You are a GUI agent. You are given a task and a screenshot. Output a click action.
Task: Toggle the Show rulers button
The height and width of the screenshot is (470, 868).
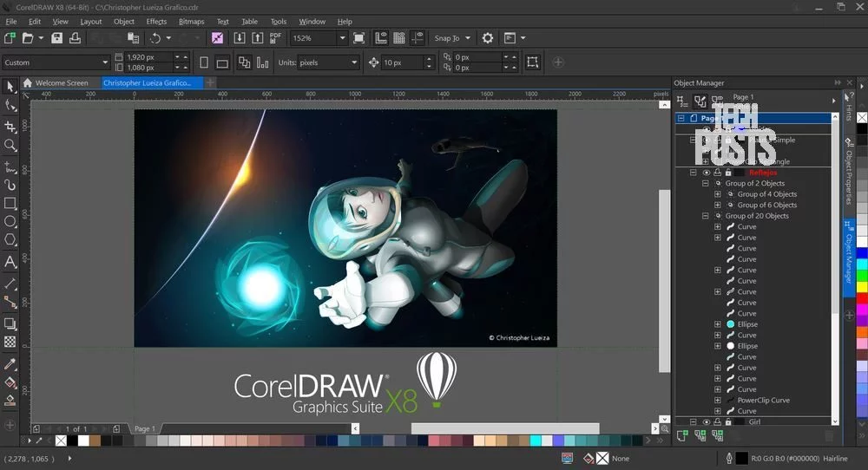click(x=381, y=37)
